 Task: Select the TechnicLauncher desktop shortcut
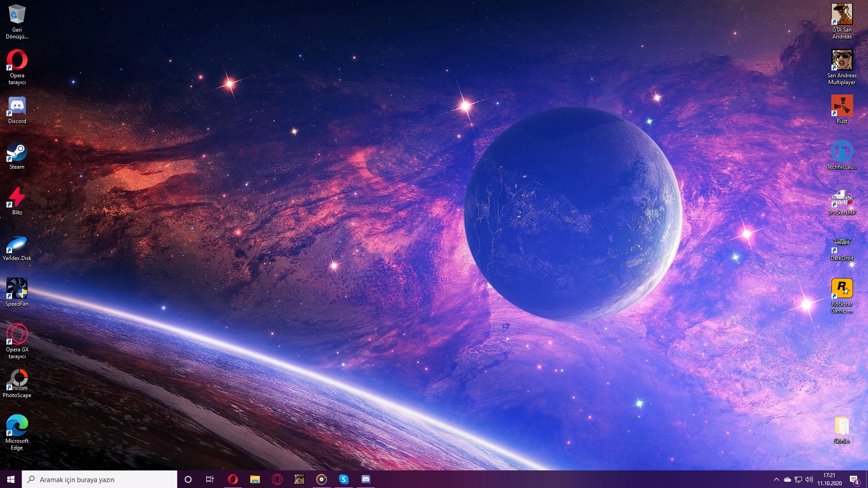coord(842,156)
